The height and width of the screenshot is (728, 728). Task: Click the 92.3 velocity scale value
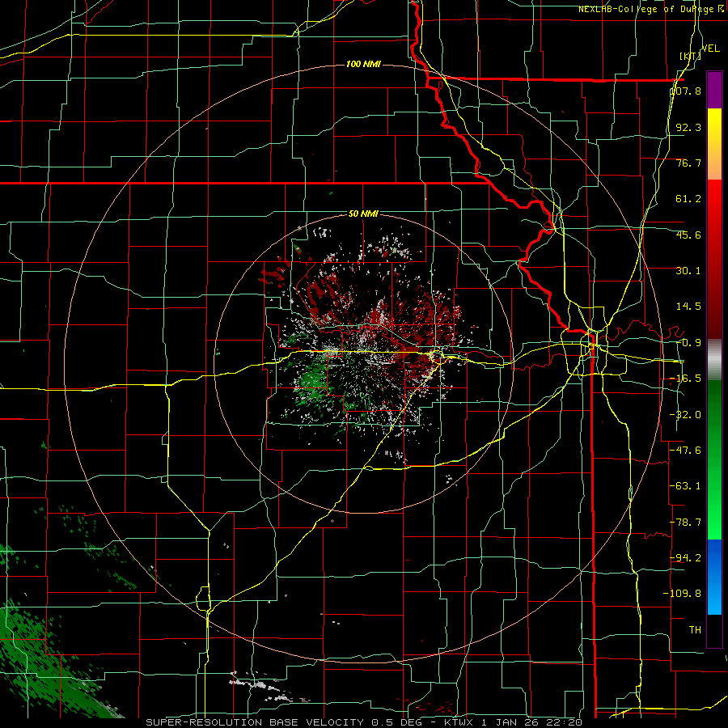click(688, 127)
